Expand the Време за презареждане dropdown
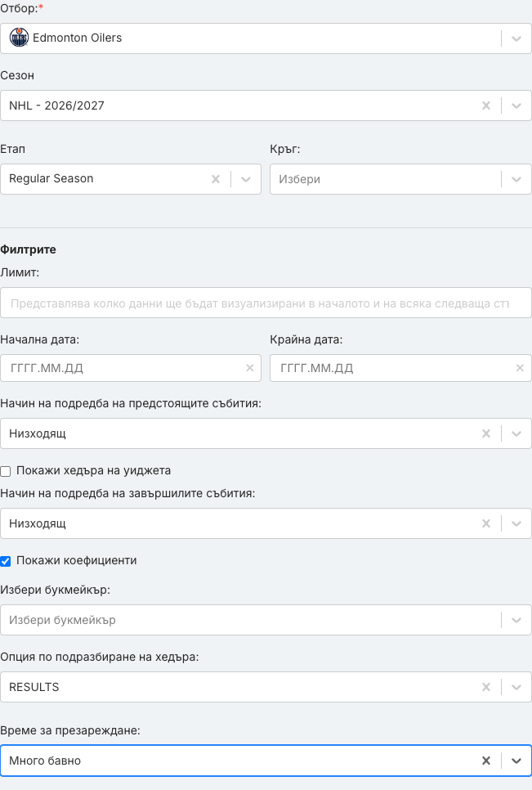 516,761
